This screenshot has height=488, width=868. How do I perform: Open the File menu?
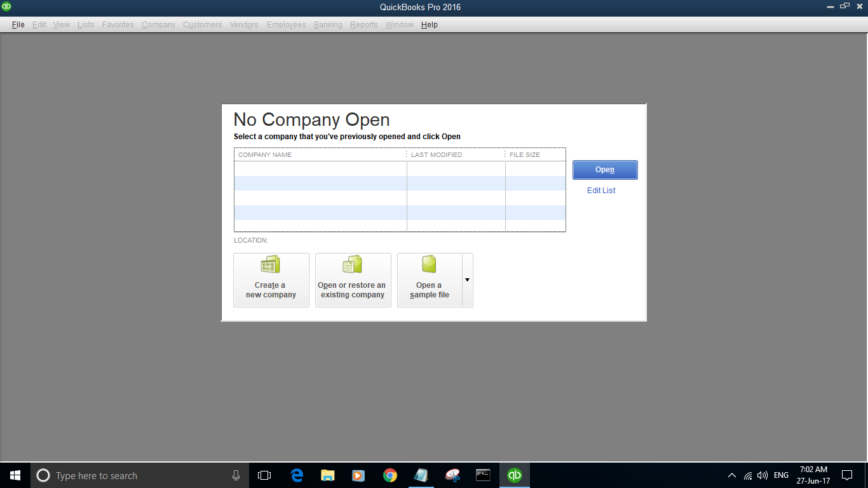(x=18, y=25)
